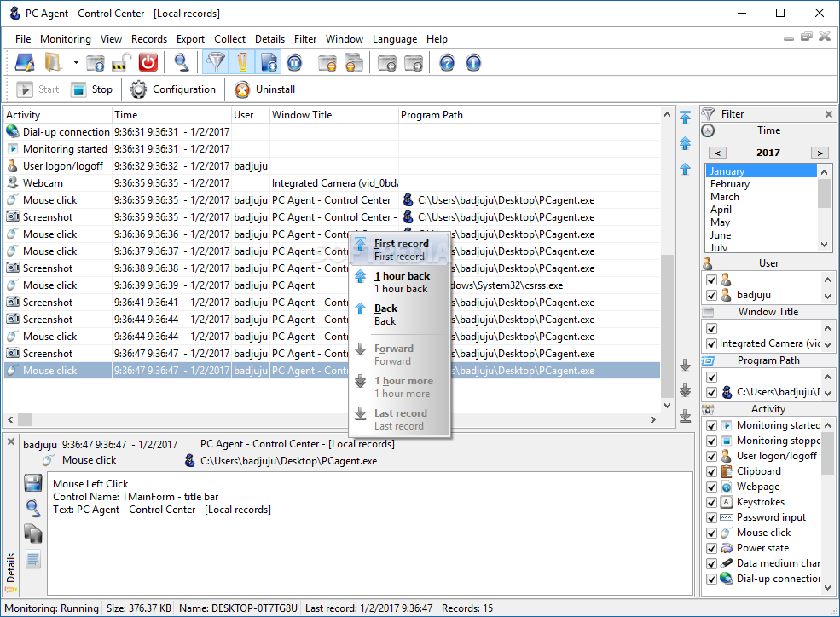Click down arrow of Program Path filter list
The image size is (840, 617).
[x=828, y=394]
